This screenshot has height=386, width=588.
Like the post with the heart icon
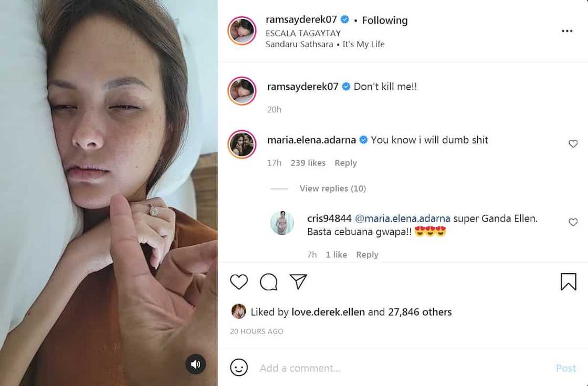(239, 282)
